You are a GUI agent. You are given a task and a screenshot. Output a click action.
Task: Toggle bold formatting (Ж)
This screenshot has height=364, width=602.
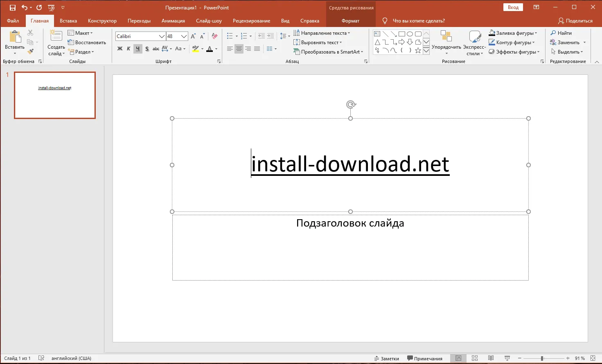[120, 49]
